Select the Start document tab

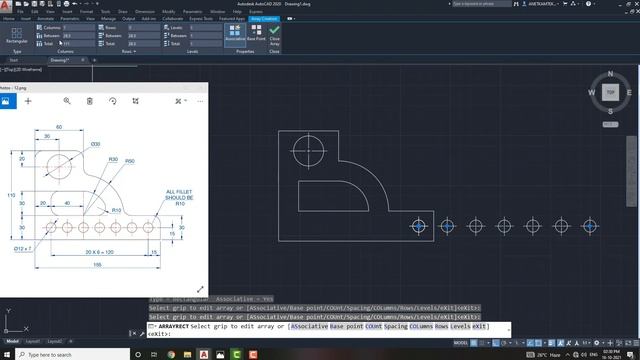coord(14,60)
